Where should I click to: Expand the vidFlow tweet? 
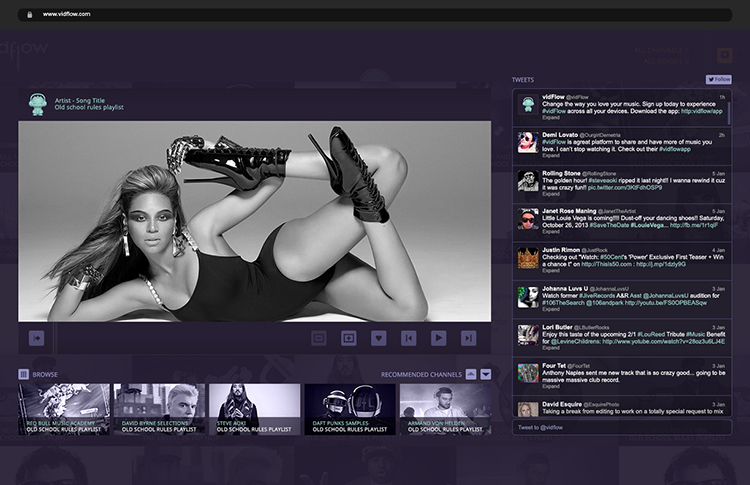coord(551,118)
